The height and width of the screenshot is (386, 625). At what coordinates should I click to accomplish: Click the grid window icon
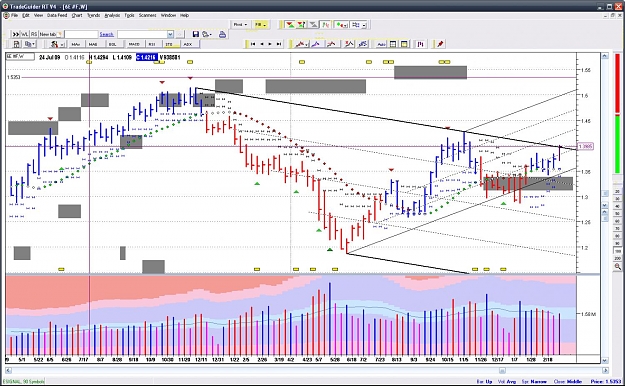(393, 44)
